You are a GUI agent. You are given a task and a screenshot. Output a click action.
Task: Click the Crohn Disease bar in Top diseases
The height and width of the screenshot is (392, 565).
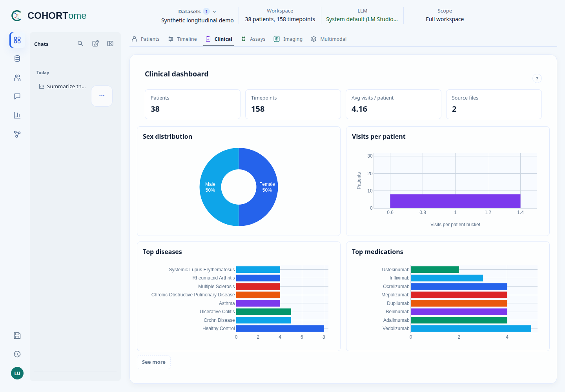tap(264, 320)
